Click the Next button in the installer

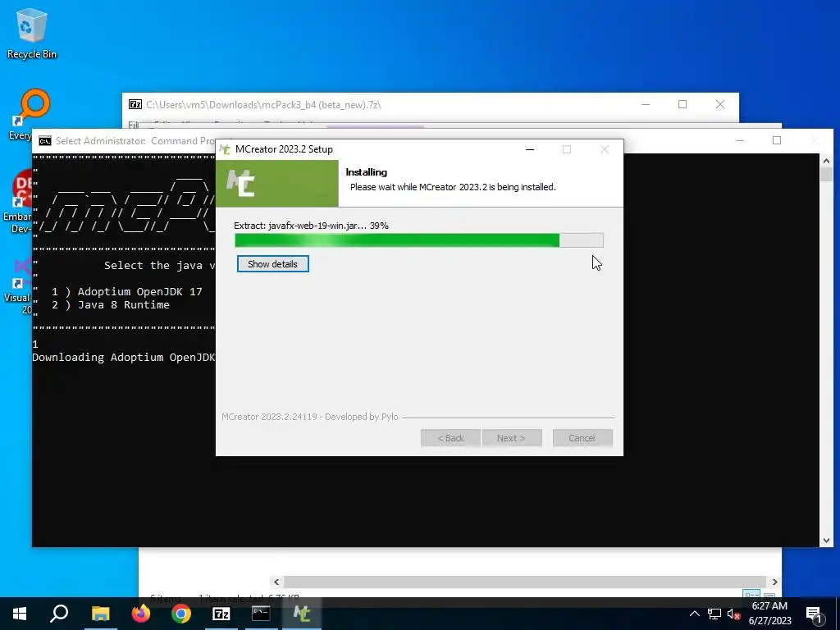coord(512,438)
